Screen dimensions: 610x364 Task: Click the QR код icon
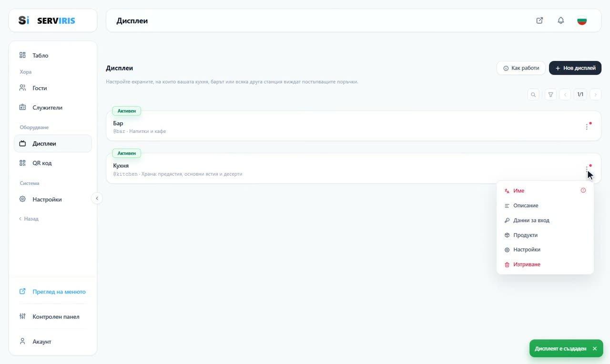pyautogui.click(x=22, y=163)
